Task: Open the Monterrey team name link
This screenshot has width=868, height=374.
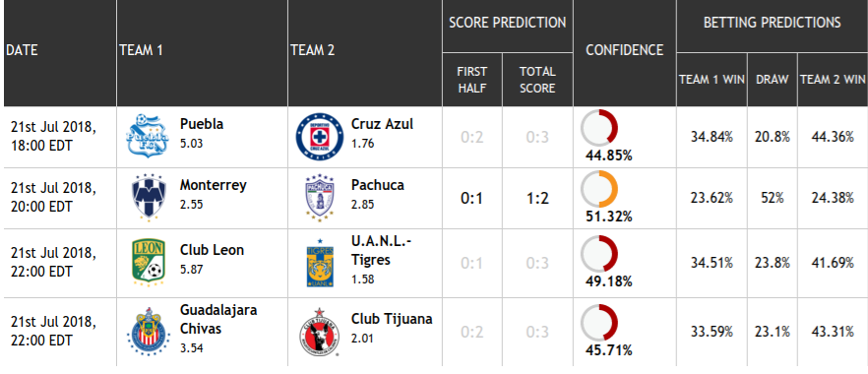Action: [214, 185]
